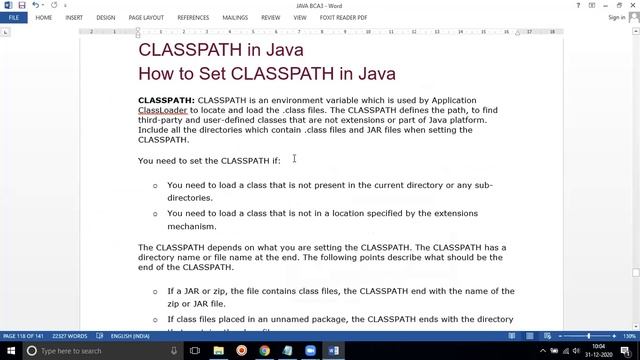Open Customize Quick Access Toolbar dropdown
Image resolution: width=640 pixels, height=360 pixels.
[65, 6]
